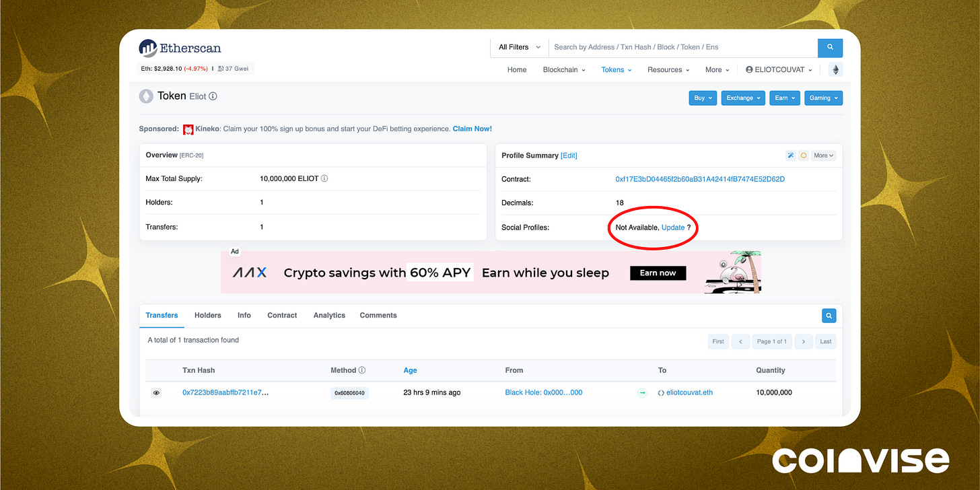Click the 37 Gwei gas price indicator
Viewport: 980px width, 490px height.
click(x=232, y=69)
